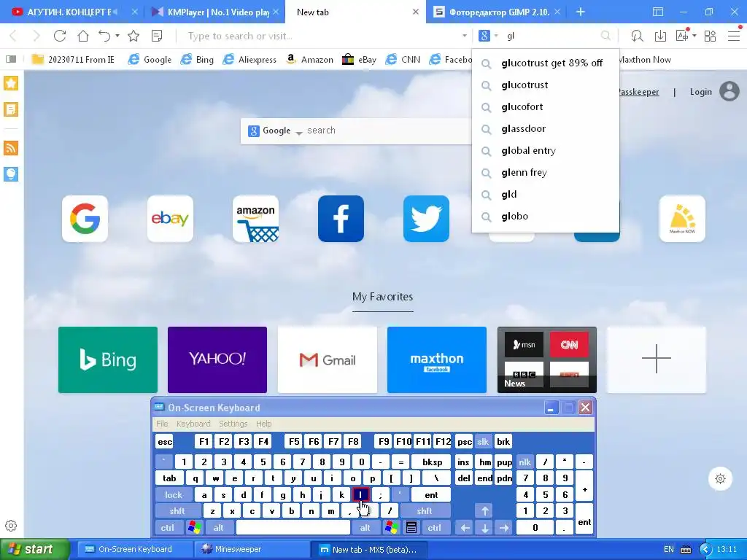Open the Gmail favorites tile
Screen dimensions: 747x560
click(328, 359)
